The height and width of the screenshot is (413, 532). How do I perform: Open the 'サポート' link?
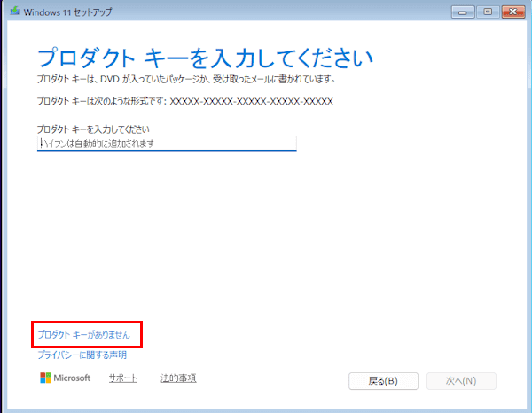point(123,378)
